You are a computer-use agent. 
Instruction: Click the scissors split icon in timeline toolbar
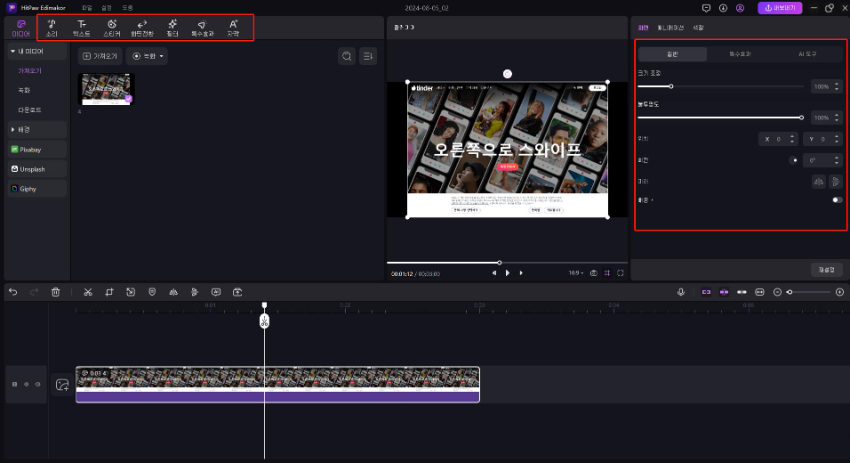(x=88, y=292)
